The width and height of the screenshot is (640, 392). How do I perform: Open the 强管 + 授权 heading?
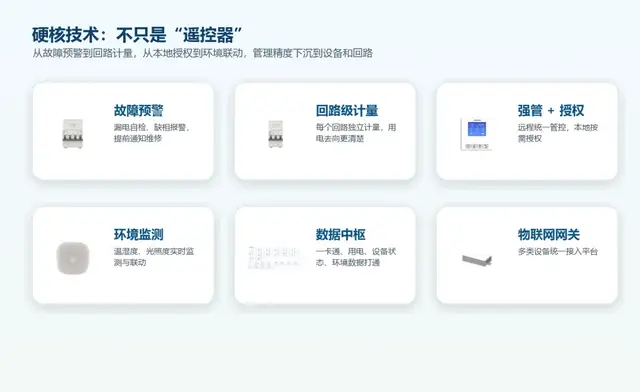click(551, 110)
